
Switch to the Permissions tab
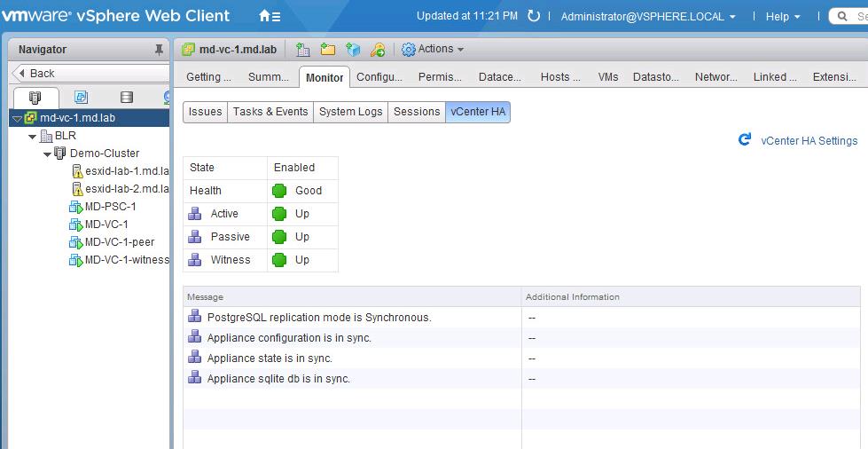click(x=440, y=77)
